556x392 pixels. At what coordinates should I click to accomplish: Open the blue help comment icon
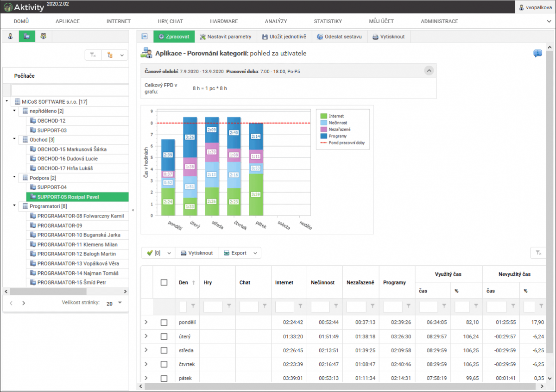(537, 53)
